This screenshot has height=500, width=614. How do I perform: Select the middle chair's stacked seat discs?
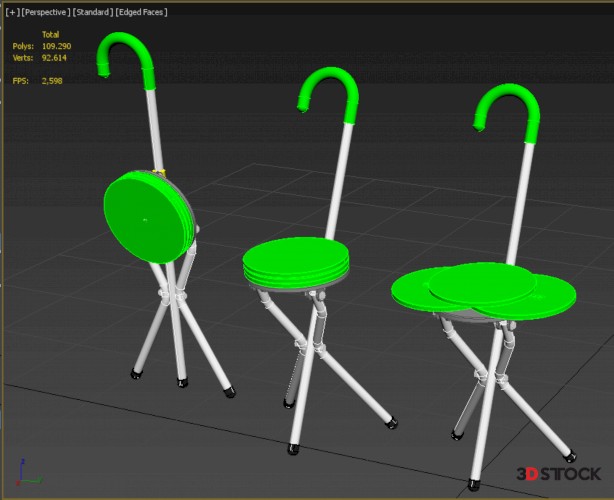pos(296,262)
